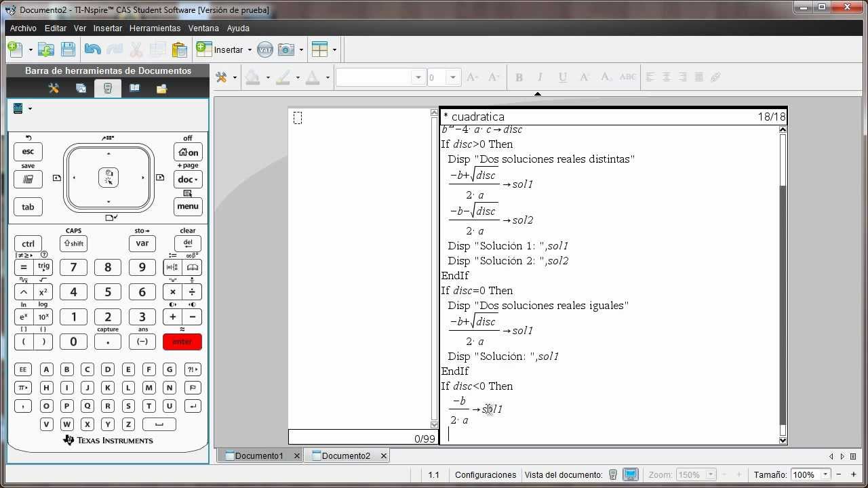This screenshot has width=868, height=488.
Task: Decrease font size A button
Action: pyautogui.click(x=494, y=77)
